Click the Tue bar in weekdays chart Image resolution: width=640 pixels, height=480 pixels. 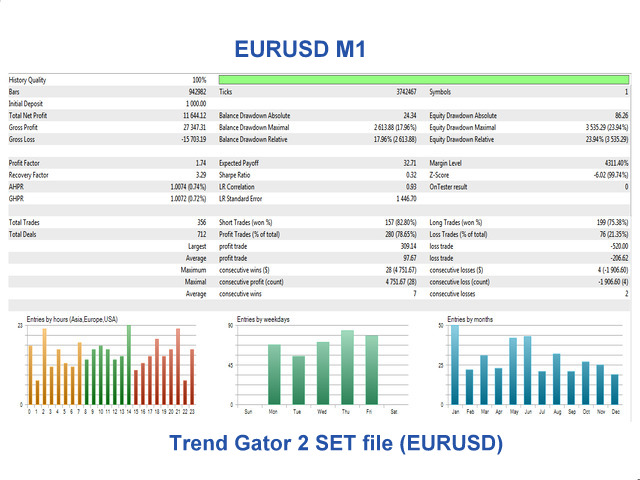[x=298, y=380]
